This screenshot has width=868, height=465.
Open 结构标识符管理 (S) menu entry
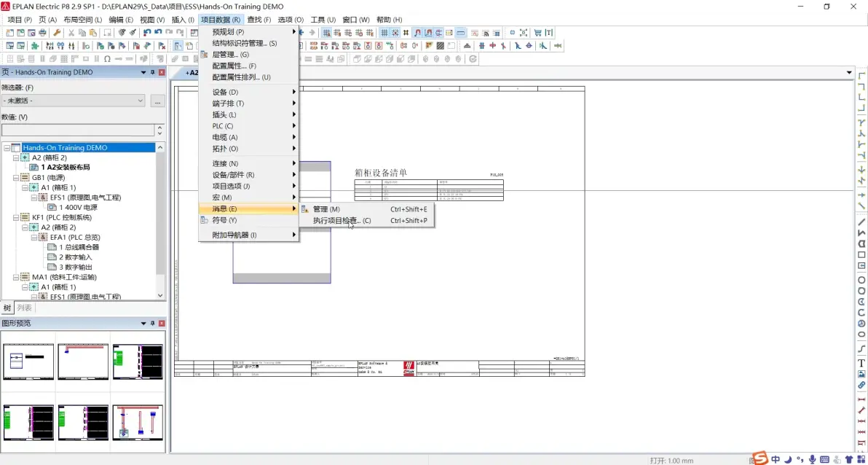click(x=248, y=43)
